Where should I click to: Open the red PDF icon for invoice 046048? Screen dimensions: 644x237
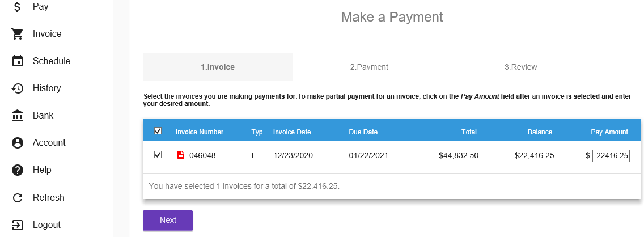click(x=181, y=155)
